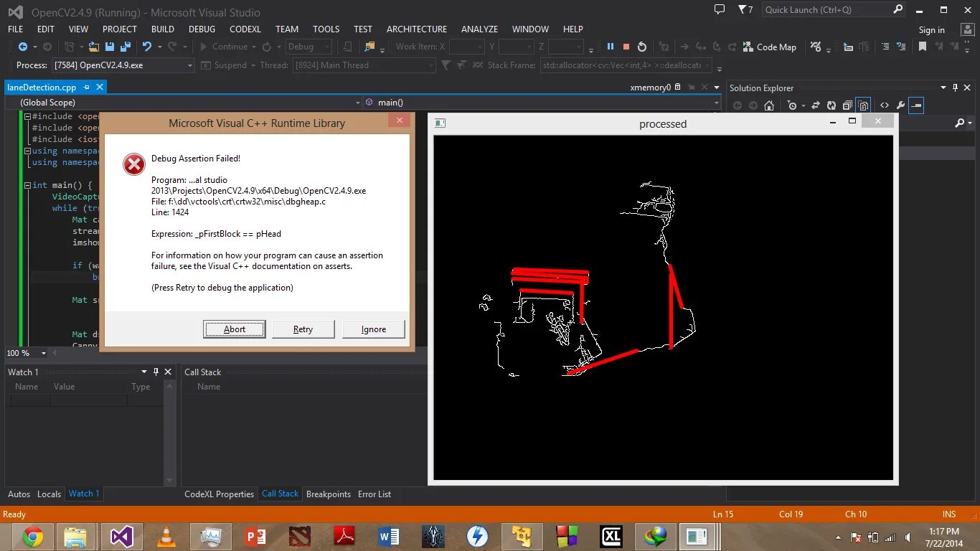
Task: Click the Solution Explorer Refresh icon
Action: pos(831,105)
